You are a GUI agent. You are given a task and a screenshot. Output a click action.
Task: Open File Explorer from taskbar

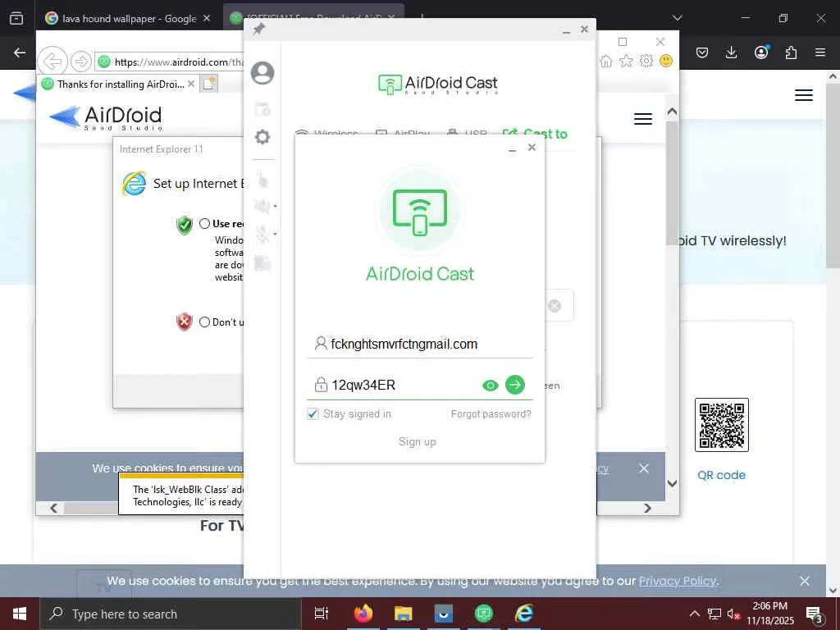[x=404, y=614]
